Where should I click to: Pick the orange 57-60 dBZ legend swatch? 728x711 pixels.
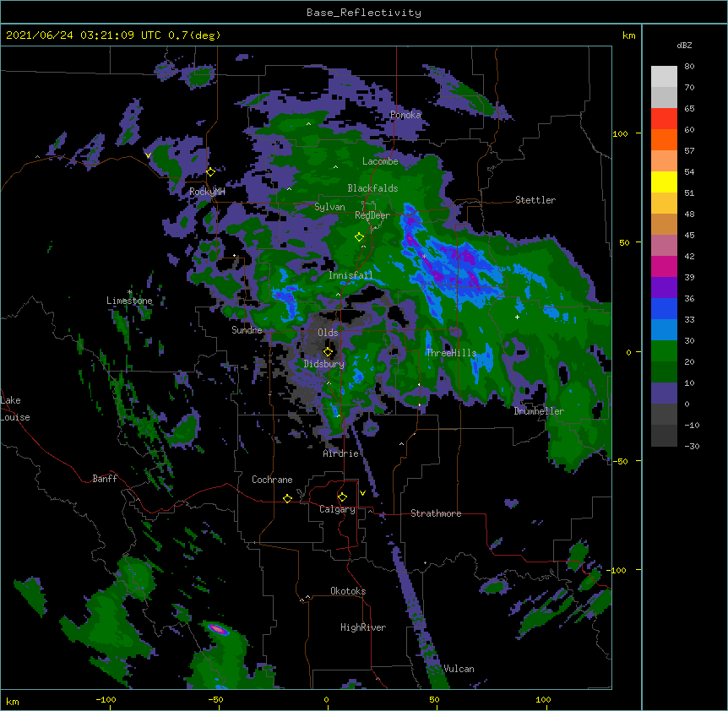click(x=664, y=139)
